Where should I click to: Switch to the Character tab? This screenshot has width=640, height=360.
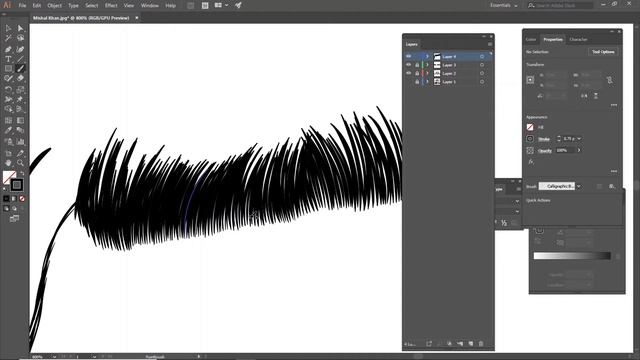[578, 39]
